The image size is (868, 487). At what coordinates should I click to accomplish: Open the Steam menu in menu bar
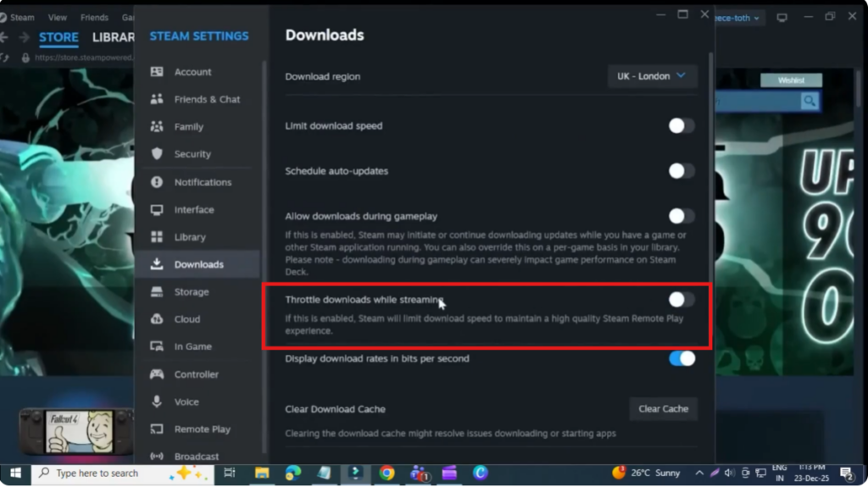(x=22, y=18)
